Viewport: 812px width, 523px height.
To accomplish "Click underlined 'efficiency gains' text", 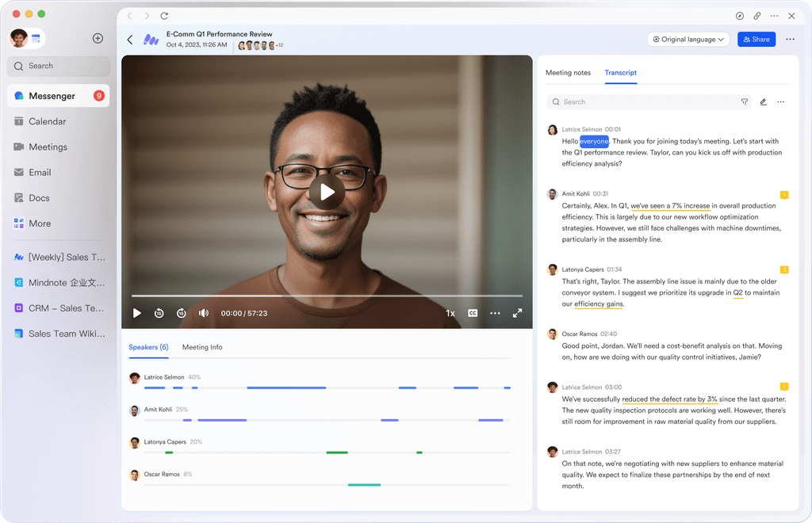I will (599, 304).
